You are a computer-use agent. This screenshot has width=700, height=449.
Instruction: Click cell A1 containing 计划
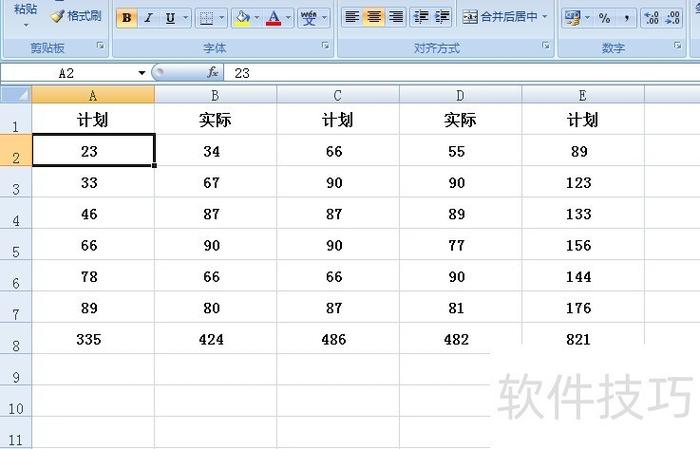pyautogui.click(x=93, y=119)
